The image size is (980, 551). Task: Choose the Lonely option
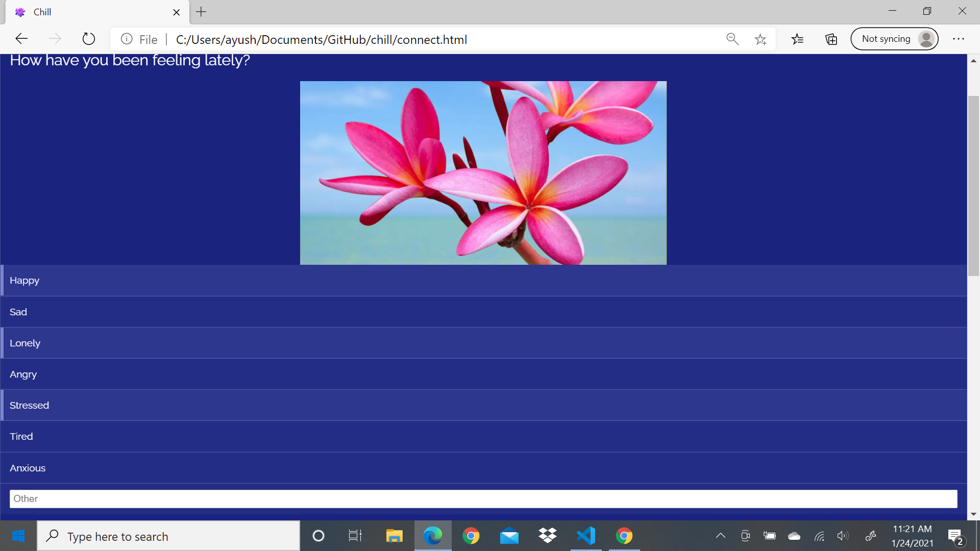tap(483, 343)
